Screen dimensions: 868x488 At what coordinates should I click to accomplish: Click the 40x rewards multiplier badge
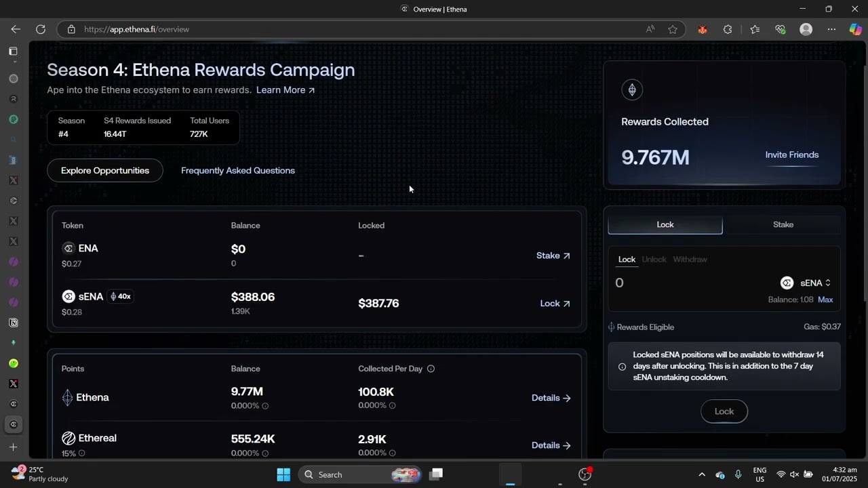120,296
